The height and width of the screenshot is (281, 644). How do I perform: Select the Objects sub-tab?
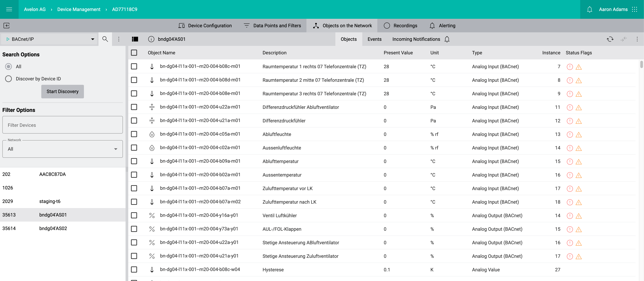(349, 39)
